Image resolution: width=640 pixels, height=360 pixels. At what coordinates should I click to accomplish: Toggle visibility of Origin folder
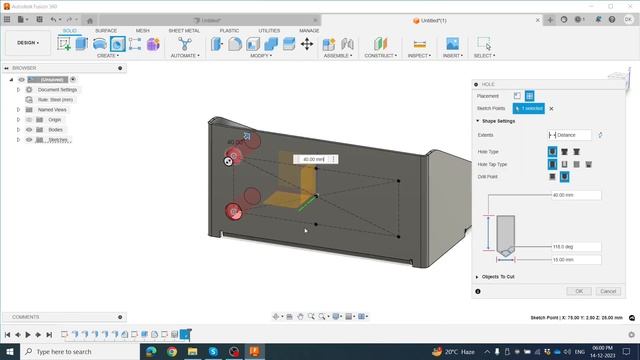tap(29, 120)
